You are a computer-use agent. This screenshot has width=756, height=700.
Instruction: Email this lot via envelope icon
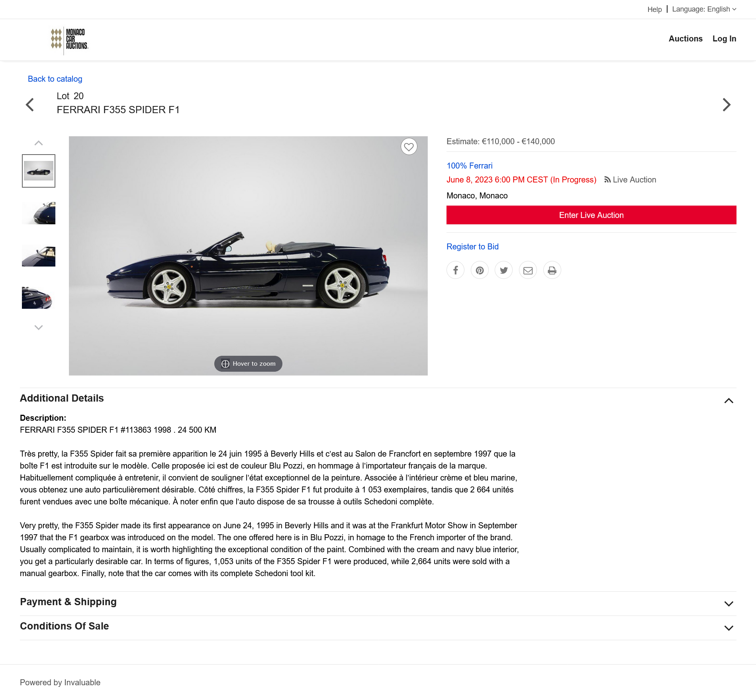click(x=528, y=270)
